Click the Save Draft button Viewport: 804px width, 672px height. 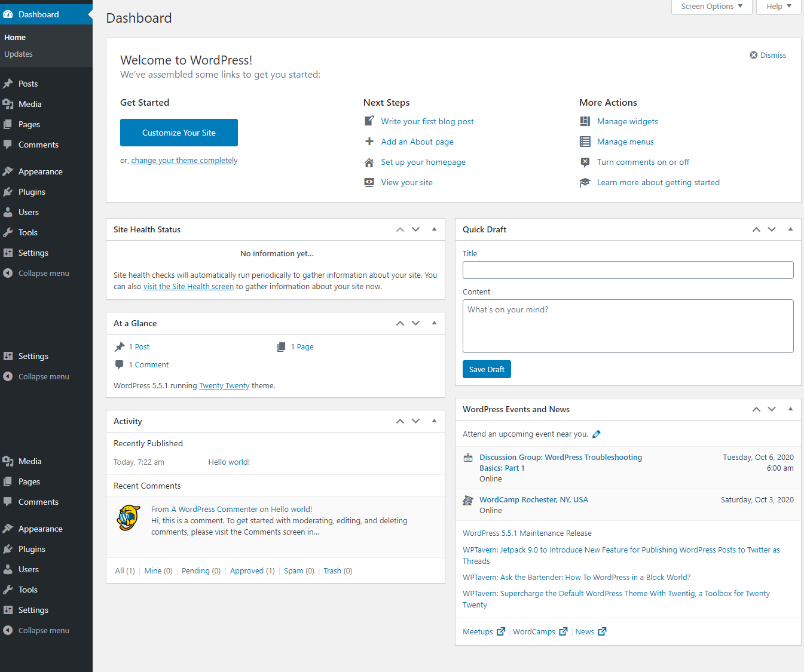487,369
